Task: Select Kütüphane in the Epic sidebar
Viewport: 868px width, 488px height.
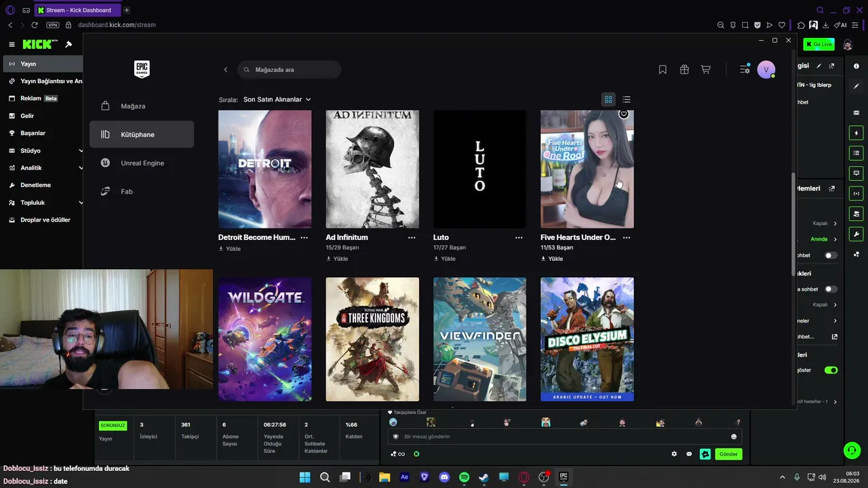Action: pos(142,134)
